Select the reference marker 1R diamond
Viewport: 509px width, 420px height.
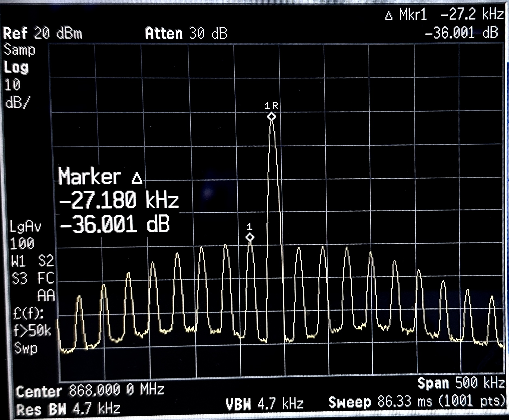point(272,117)
